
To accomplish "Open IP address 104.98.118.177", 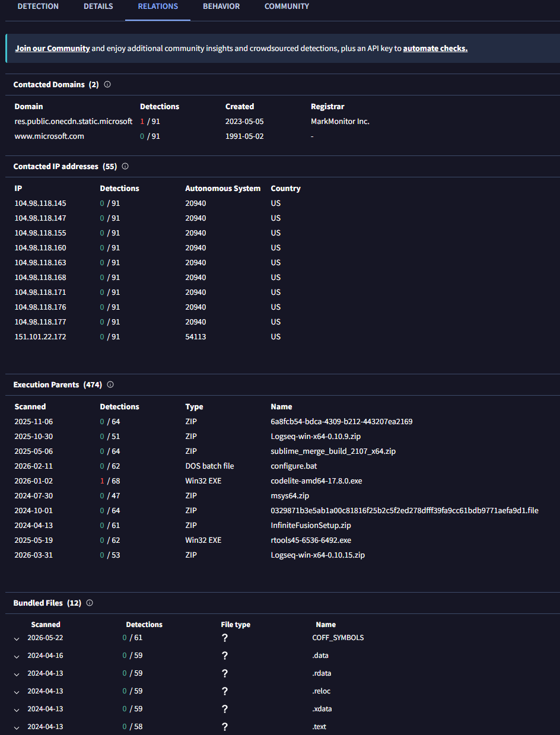I will tap(40, 322).
